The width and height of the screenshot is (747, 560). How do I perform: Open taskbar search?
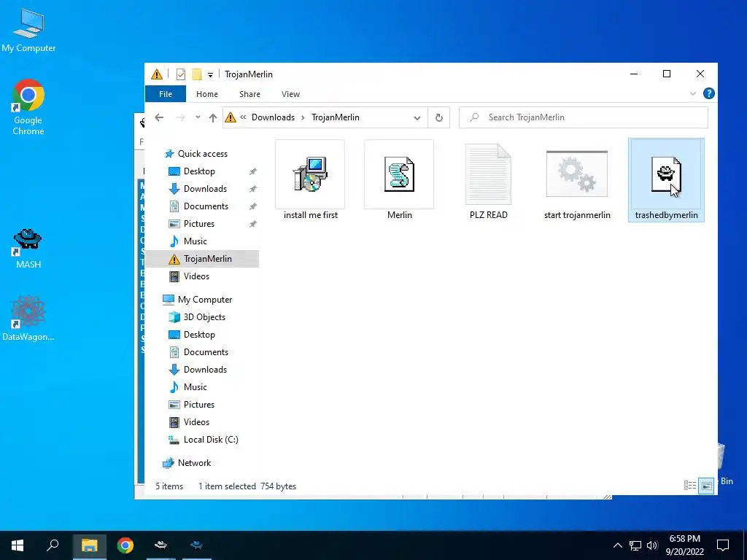click(x=53, y=545)
